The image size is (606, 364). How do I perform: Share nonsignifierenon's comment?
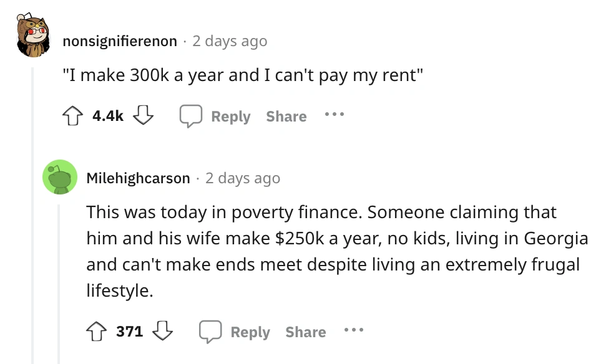[x=286, y=117]
